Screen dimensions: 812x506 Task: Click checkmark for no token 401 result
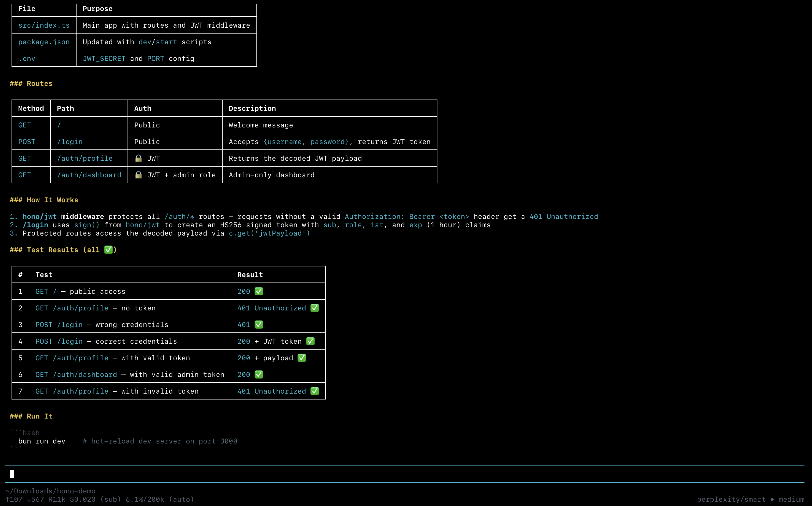(314, 308)
